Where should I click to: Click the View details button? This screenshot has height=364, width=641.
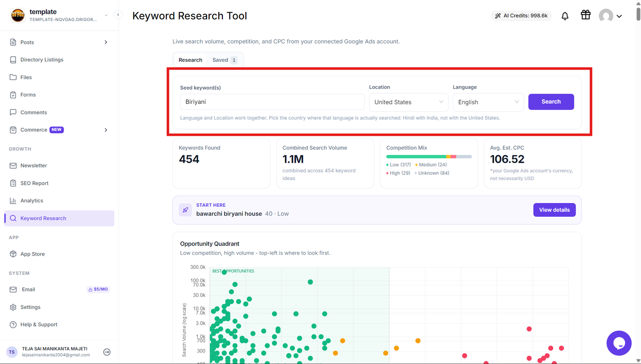pos(554,210)
